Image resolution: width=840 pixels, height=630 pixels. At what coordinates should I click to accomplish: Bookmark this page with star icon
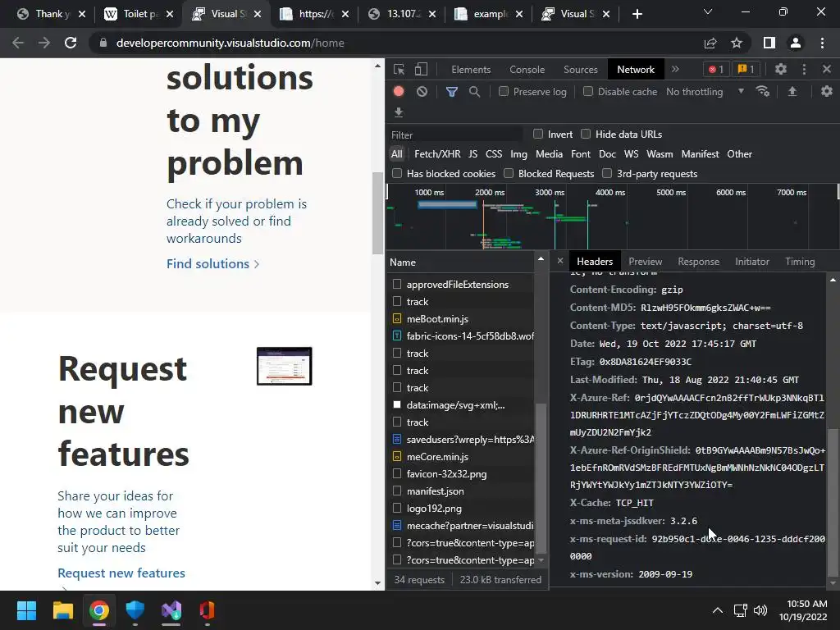(x=737, y=43)
